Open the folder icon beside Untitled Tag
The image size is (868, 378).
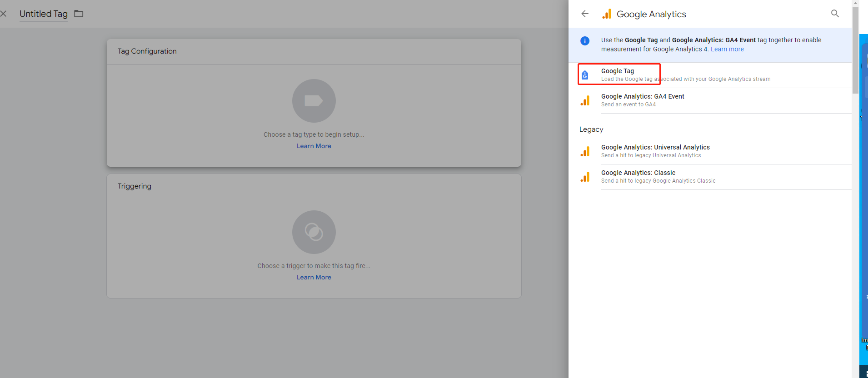79,14
